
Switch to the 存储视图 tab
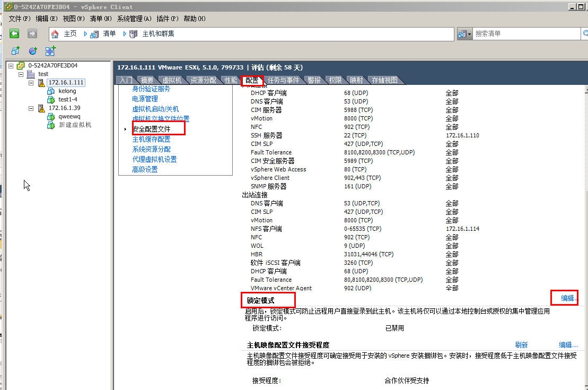click(x=384, y=80)
